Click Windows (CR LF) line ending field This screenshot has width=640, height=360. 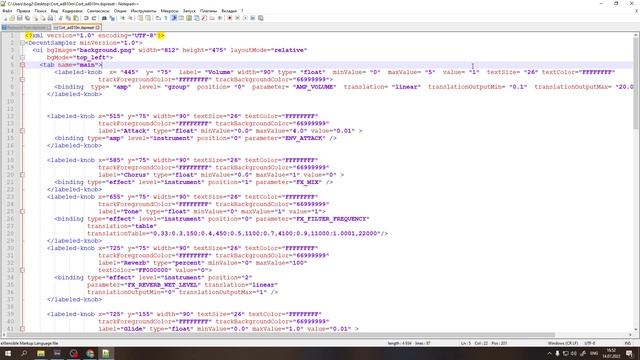click(562, 343)
